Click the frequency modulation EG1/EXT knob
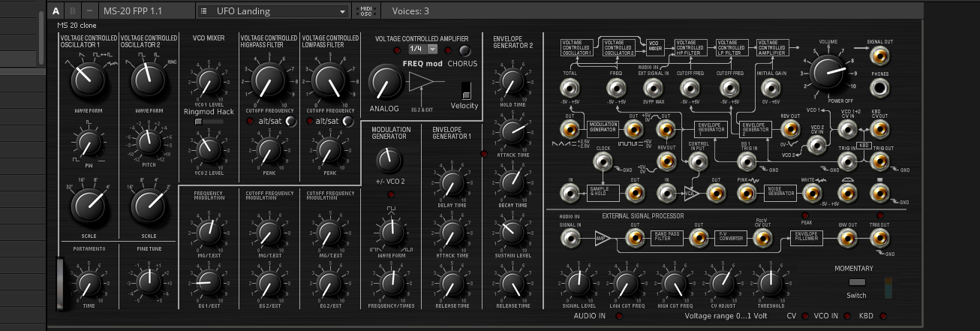This screenshot has width=980, height=331. point(209,283)
